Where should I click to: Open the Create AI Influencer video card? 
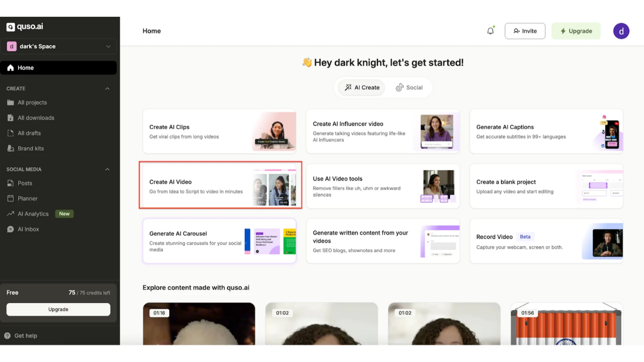[383, 131]
